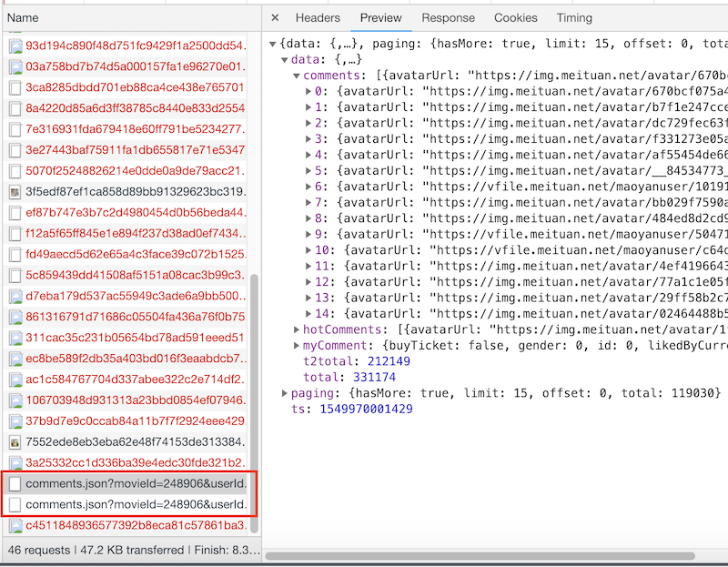This screenshot has width=728, height=567.
Task: Click file icon of 5070f2524882 request
Action: pyautogui.click(x=15, y=171)
